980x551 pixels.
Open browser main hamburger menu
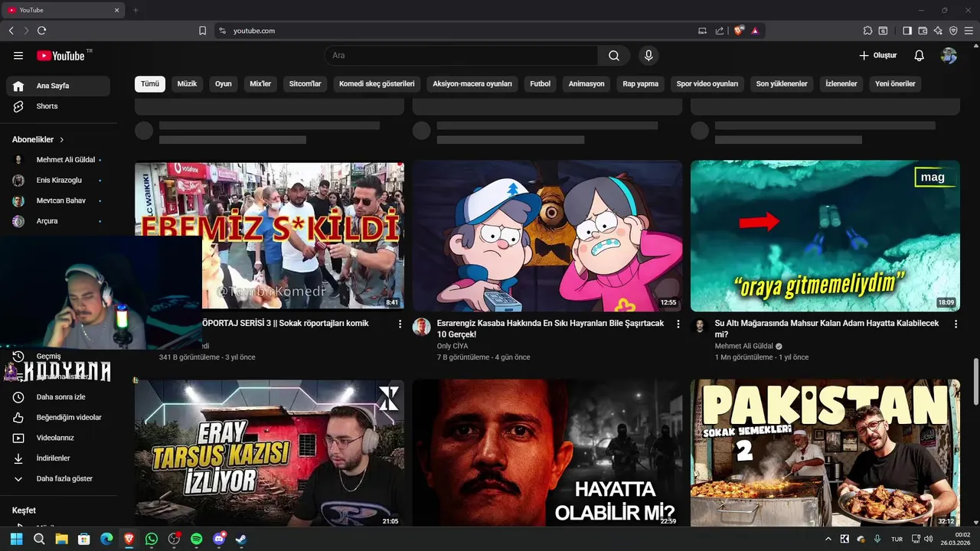pyautogui.click(x=969, y=31)
